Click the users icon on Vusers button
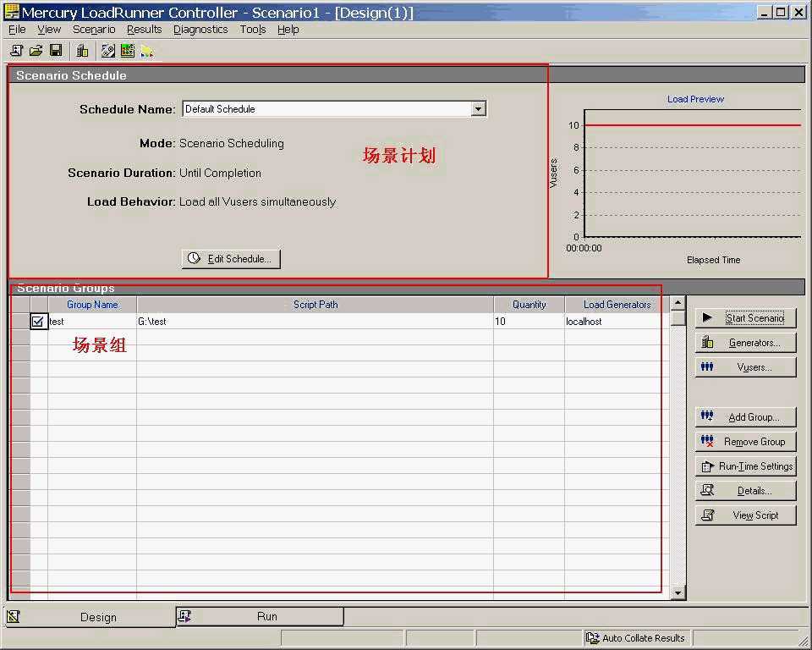The height and width of the screenshot is (650, 812). coord(707,366)
